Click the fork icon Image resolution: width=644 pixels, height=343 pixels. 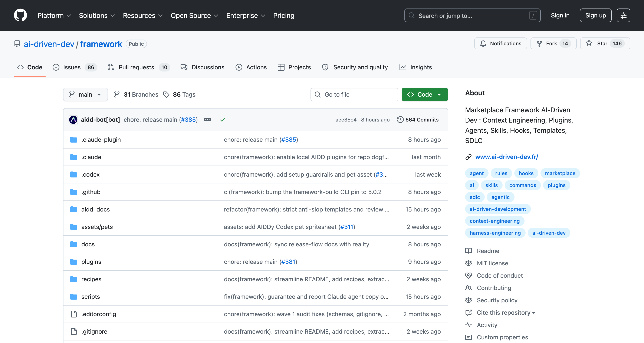tap(539, 44)
